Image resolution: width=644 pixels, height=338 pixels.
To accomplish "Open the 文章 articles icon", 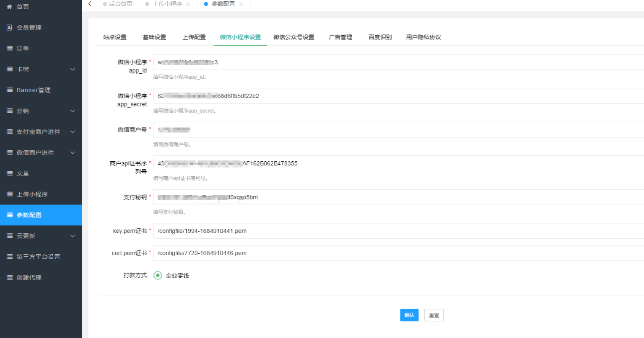I will tap(9, 173).
